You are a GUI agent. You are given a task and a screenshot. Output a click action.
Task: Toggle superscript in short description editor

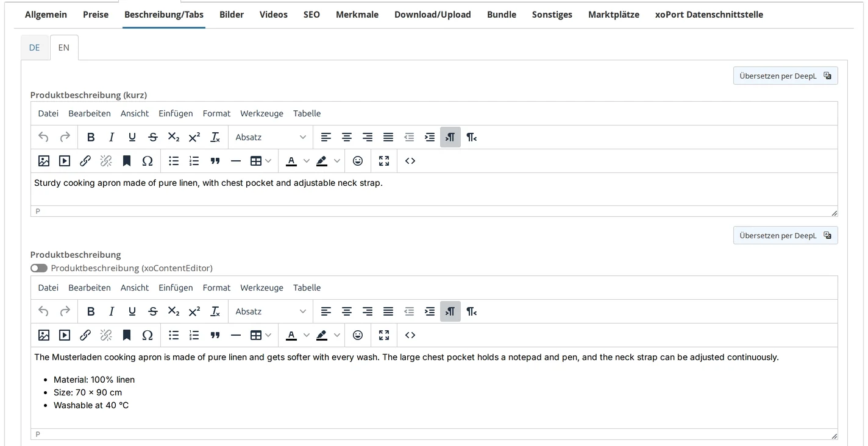[x=194, y=137]
